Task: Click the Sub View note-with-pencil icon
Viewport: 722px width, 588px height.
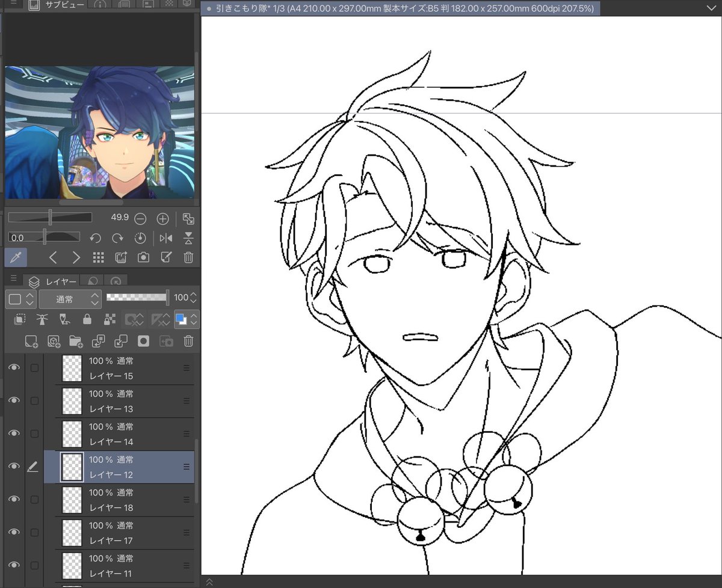Action: tap(166, 257)
